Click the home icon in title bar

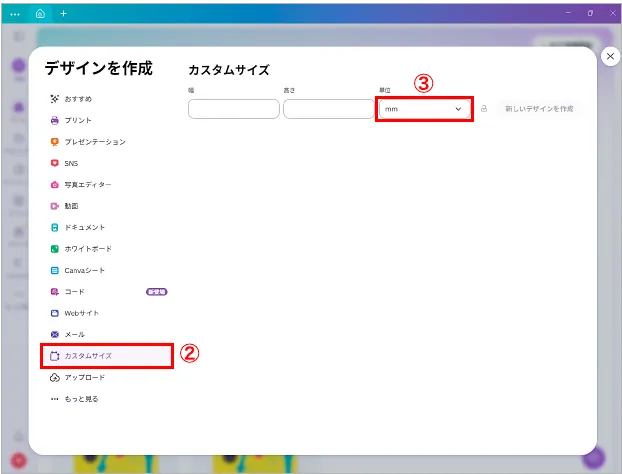click(x=40, y=13)
